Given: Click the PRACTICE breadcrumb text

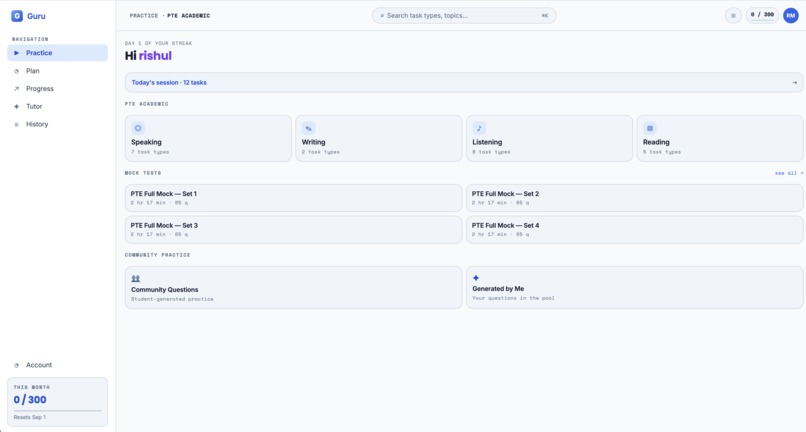Looking at the screenshot, I should [144, 16].
